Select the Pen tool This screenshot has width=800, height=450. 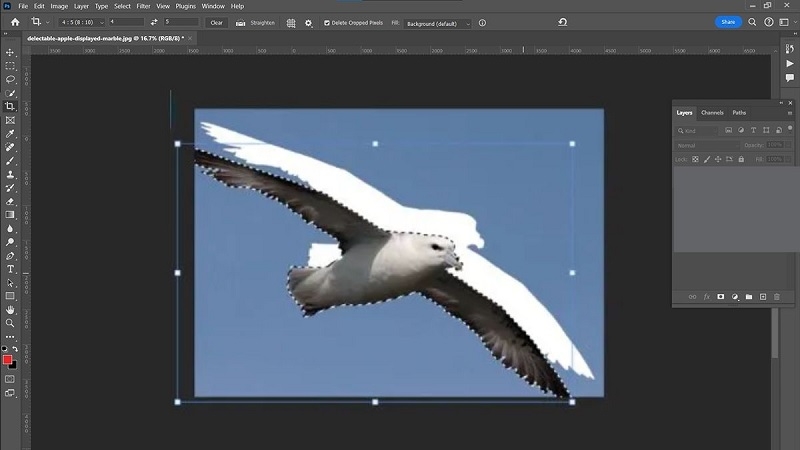10,256
